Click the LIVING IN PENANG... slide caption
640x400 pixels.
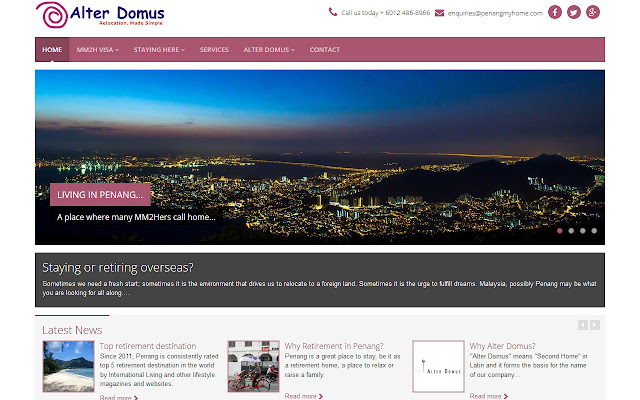(x=100, y=195)
